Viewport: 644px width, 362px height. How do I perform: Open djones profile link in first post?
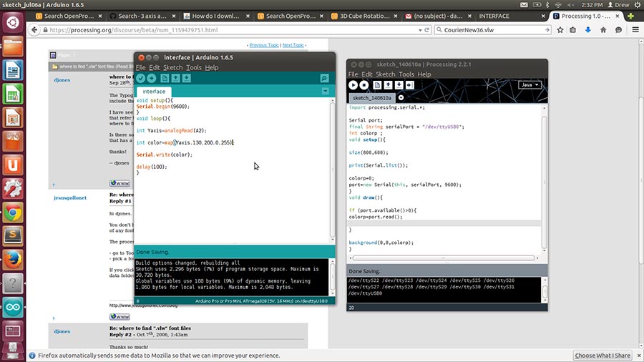(62, 80)
